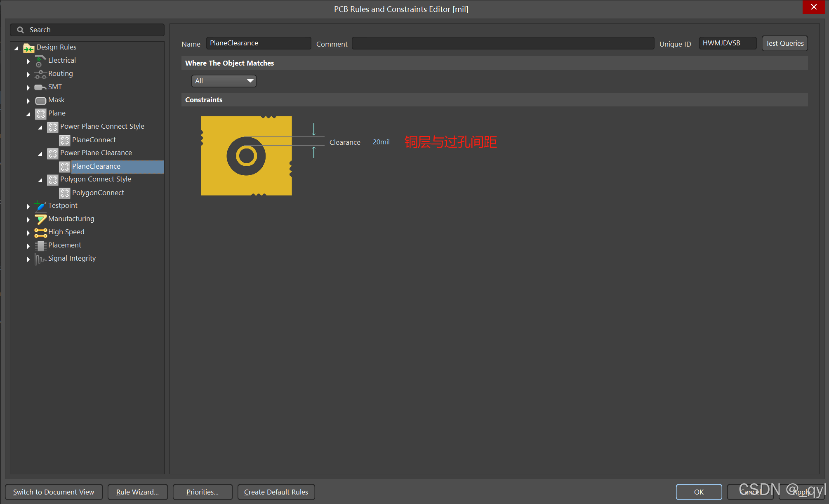The width and height of the screenshot is (829, 504).
Task: Click the Signal Integrity waveform icon
Action: tap(40, 259)
